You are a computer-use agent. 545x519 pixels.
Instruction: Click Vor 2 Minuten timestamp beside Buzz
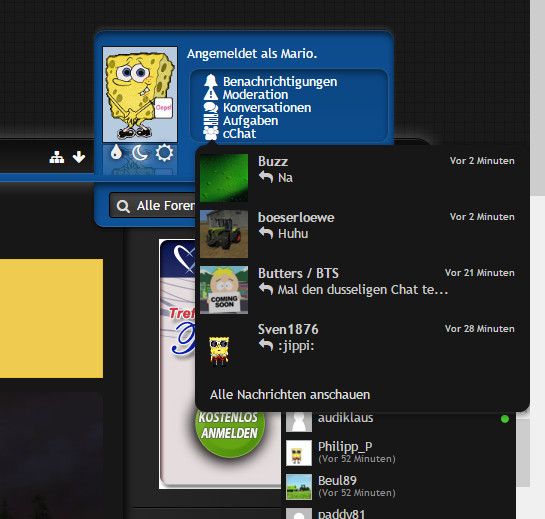pyautogui.click(x=482, y=161)
